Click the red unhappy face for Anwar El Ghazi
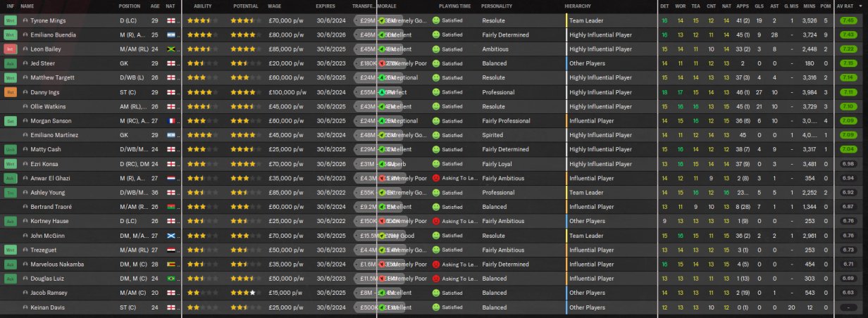Screen dimensions: 868x318 (x=436, y=178)
